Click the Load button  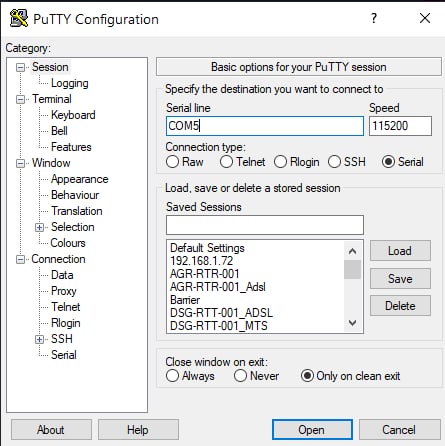point(400,251)
